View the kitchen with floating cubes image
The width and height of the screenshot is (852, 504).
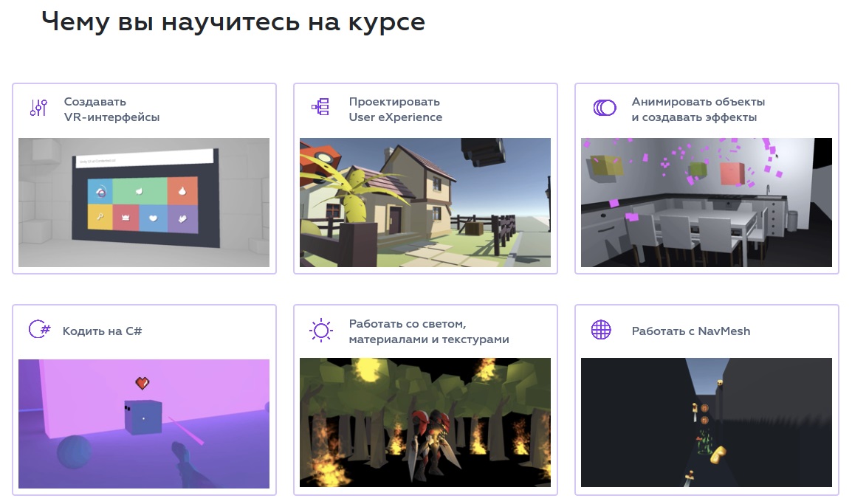(x=706, y=202)
